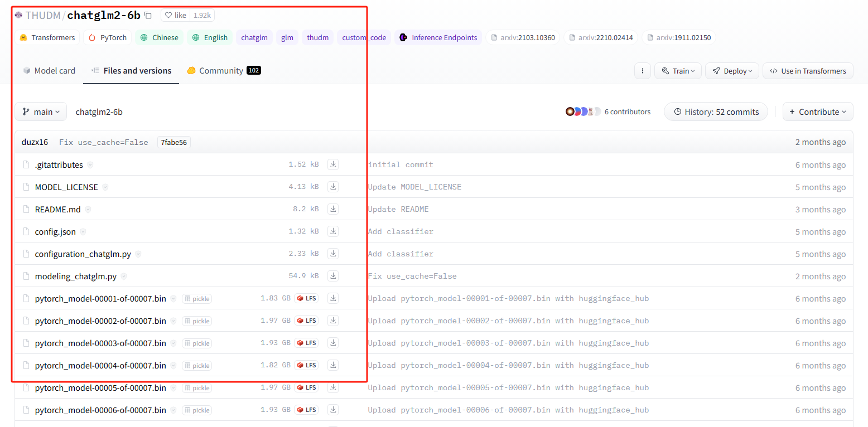Image resolution: width=868 pixels, height=427 pixels.
Task: Download MODEL_LICENSE file icon
Action: point(333,187)
